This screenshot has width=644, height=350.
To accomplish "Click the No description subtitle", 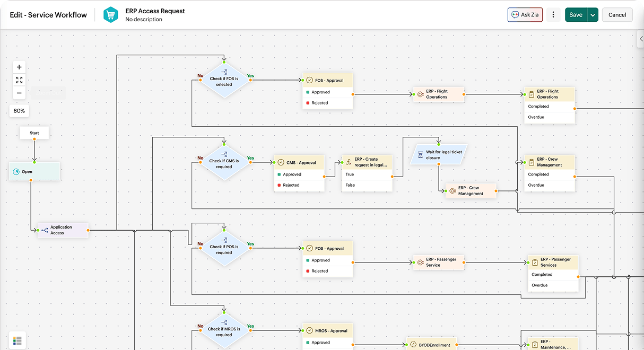I will [x=144, y=20].
